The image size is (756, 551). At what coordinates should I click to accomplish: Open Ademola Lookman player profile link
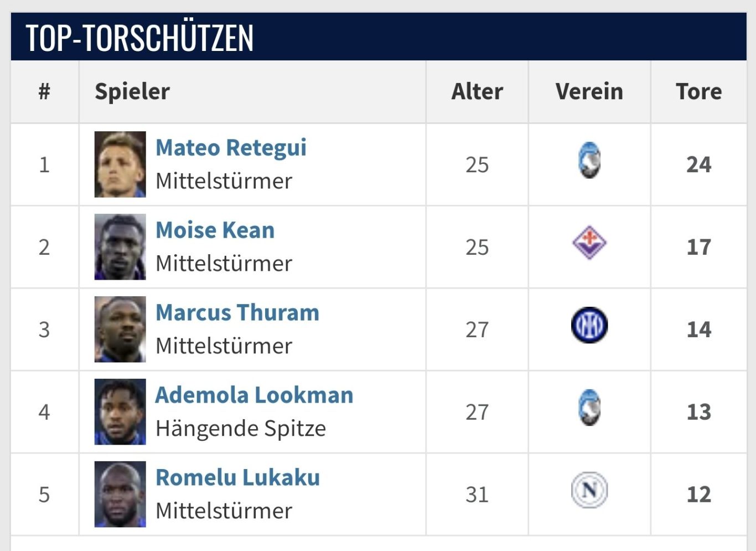[254, 395]
